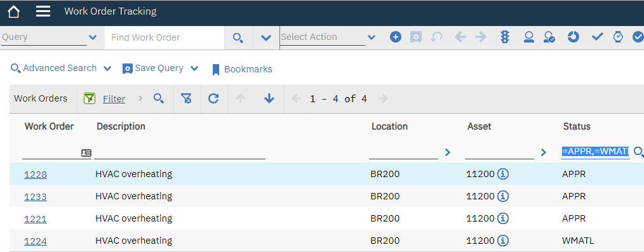Sort by the Location column header
This screenshot has height=252, width=644.
[x=390, y=126]
